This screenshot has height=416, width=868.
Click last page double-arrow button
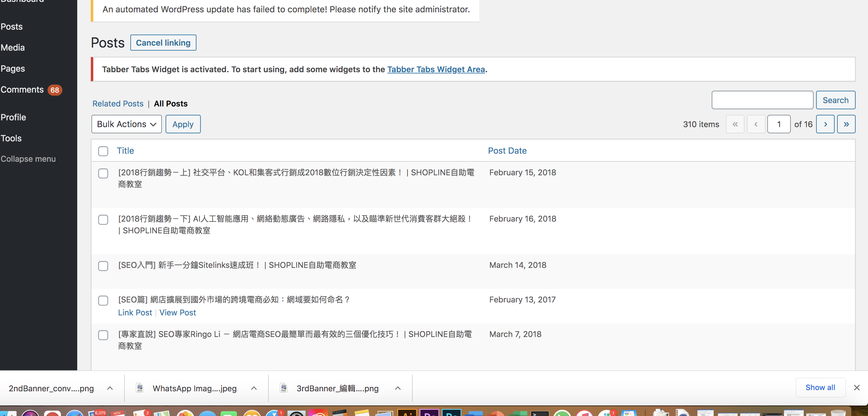pos(846,124)
